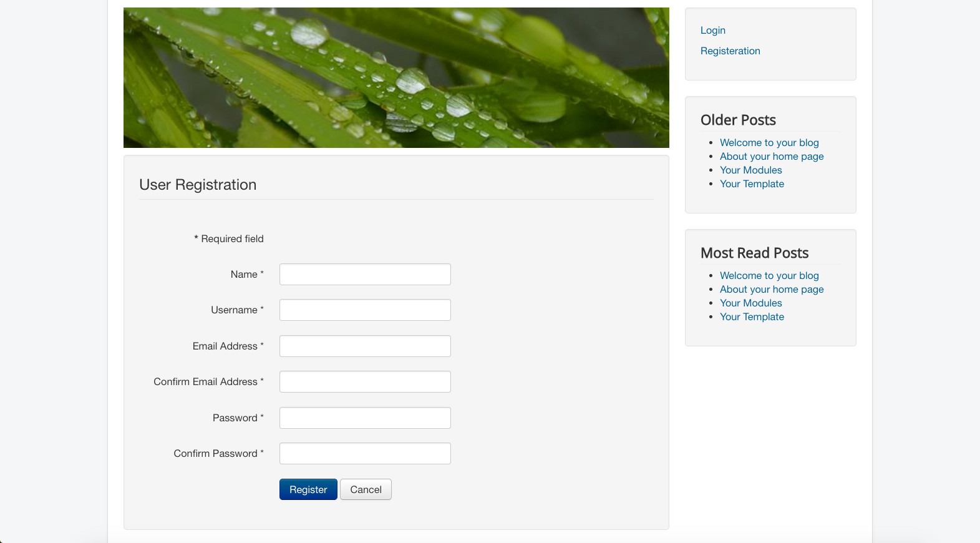
Task: Open the Login link in sidebar
Action: [x=712, y=30]
